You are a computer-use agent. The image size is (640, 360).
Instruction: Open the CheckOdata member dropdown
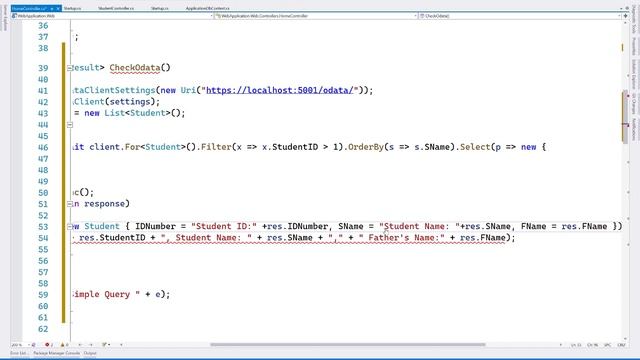pyautogui.click(x=520, y=16)
